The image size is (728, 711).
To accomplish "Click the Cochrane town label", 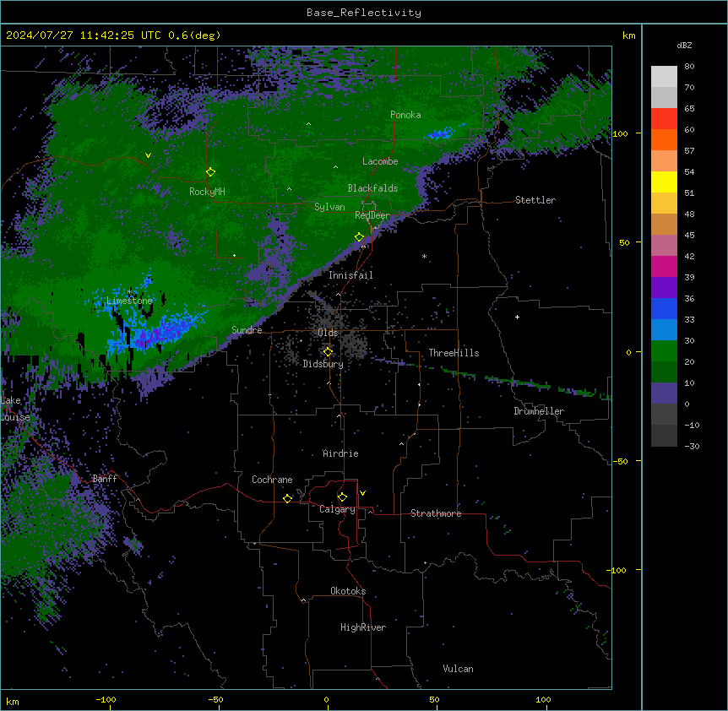I will click(272, 480).
